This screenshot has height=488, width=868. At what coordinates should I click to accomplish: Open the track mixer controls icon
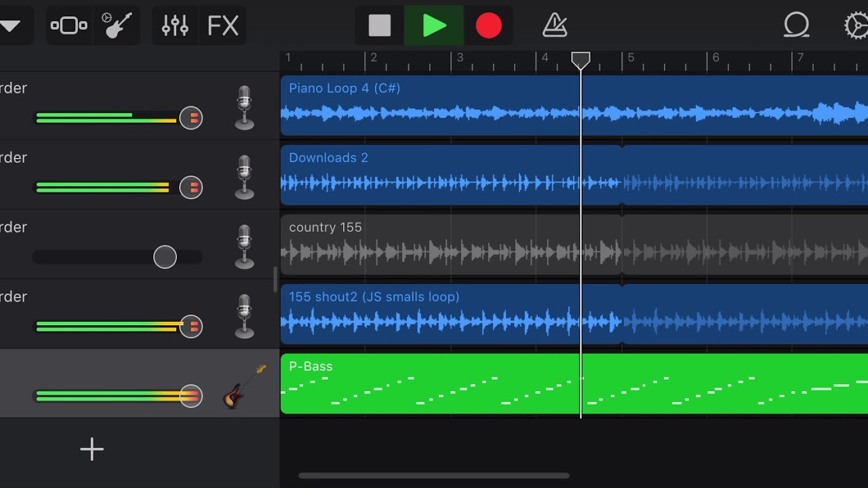click(x=175, y=26)
